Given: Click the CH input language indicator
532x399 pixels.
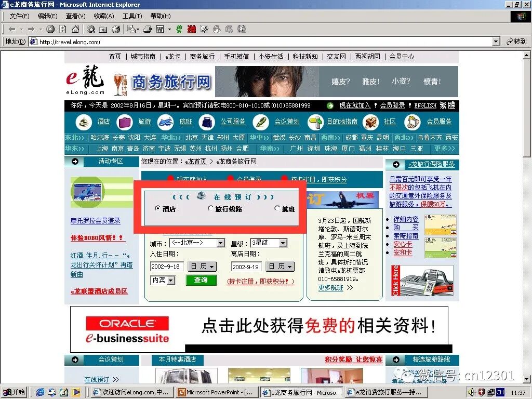Looking at the screenshot, I should 500,392.
